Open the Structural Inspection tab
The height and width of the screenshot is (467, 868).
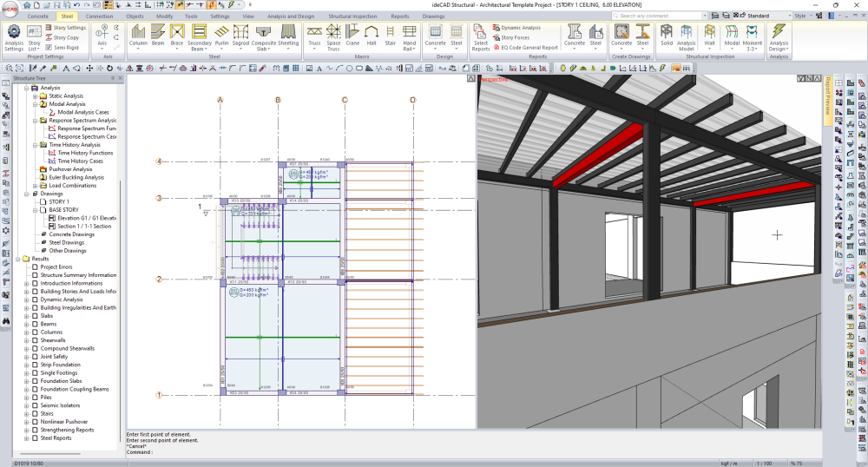pyautogui.click(x=354, y=16)
